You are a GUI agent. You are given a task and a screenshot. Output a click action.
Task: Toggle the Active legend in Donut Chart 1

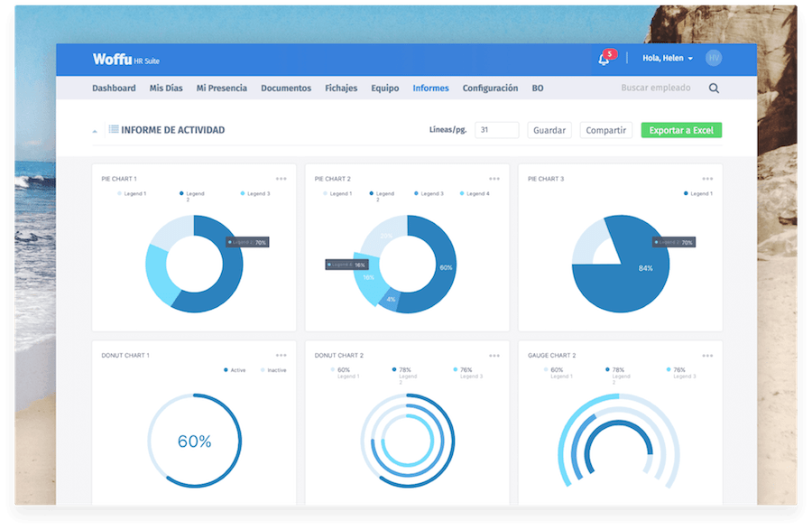[x=235, y=370]
